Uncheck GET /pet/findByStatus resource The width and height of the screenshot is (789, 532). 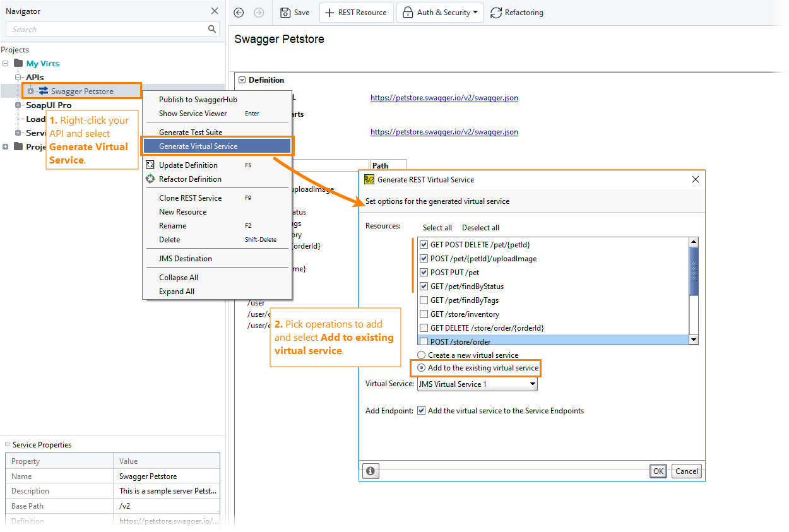click(x=424, y=287)
